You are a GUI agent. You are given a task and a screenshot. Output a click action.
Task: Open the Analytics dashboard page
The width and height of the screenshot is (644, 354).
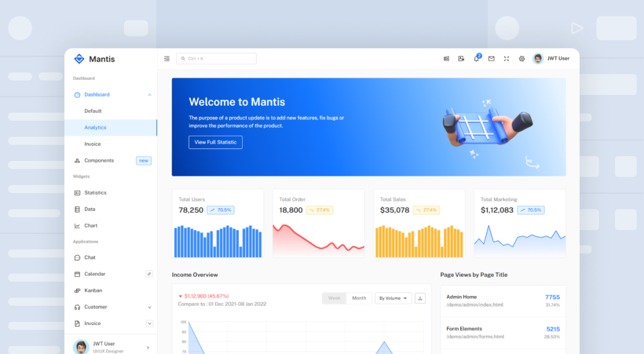[x=111, y=128]
